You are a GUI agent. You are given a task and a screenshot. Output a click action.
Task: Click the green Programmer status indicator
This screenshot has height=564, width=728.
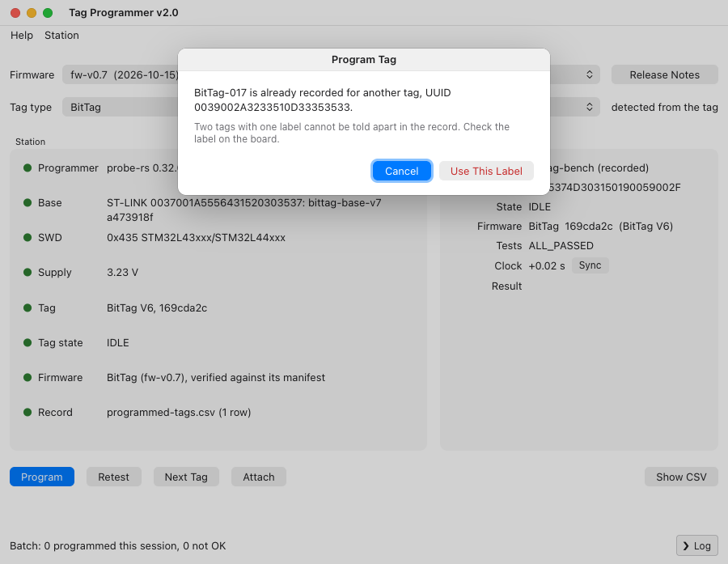pyautogui.click(x=28, y=168)
